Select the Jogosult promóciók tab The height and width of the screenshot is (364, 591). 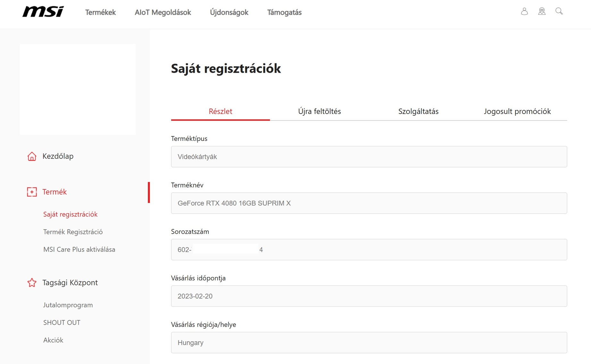[517, 111]
